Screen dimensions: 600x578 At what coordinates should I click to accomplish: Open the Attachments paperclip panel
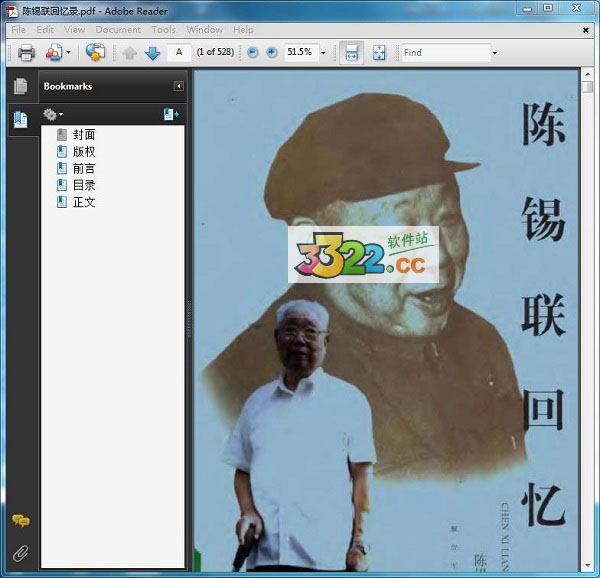point(20,552)
